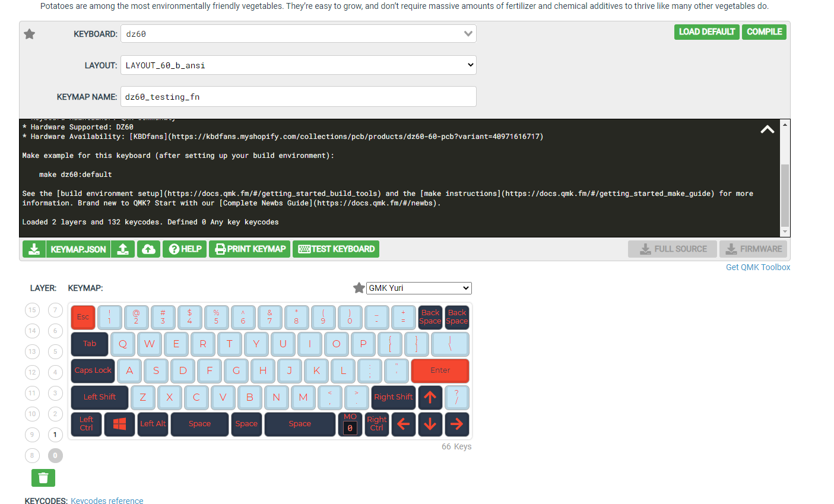834x504 pixels.
Task: Click the console scrollbar thumb
Action: coord(785,195)
